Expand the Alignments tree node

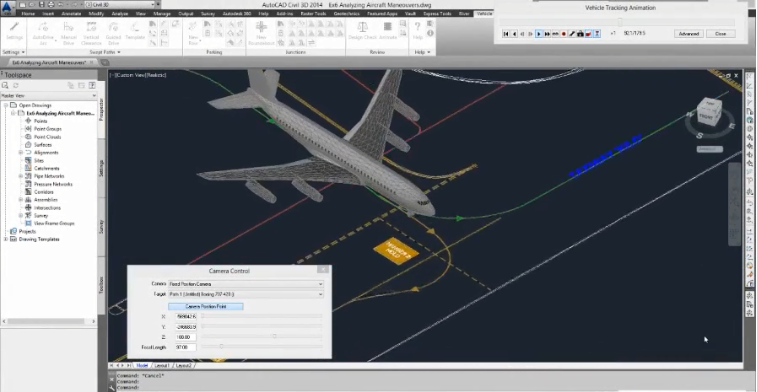(21, 153)
